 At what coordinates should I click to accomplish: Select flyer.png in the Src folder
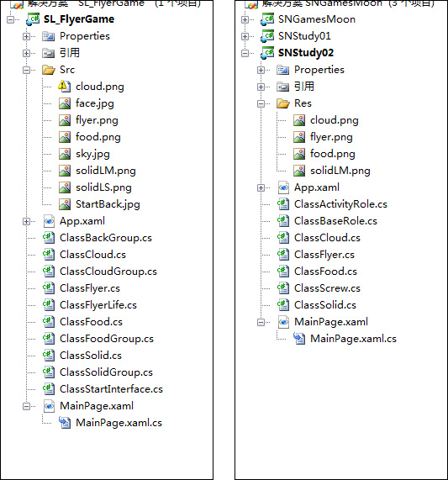(x=97, y=120)
